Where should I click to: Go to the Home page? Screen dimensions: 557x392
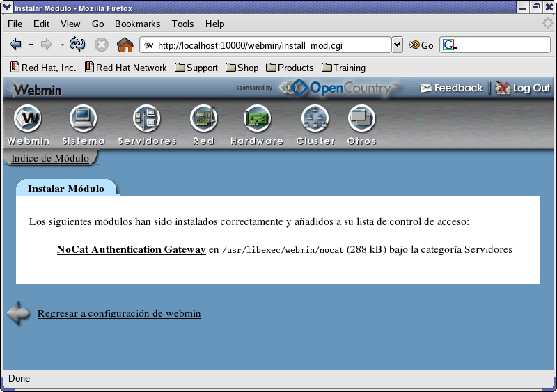point(125,45)
